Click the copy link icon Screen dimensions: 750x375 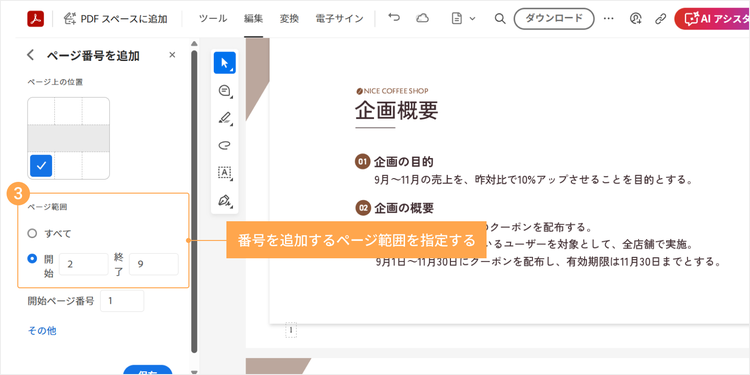click(661, 19)
